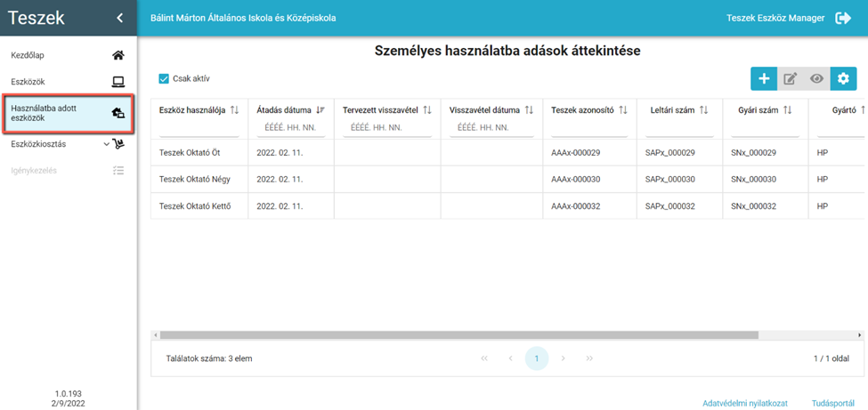Click the icon beside Használatba adott eszközök
This screenshot has width=868, height=410.
point(118,114)
